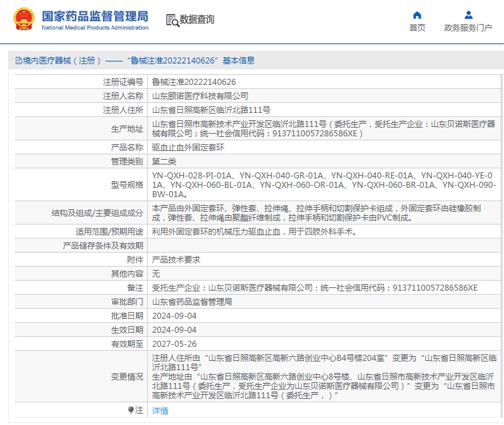The width and height of the screenshot is (504, 425).
Task: Click the 管理类别 row label
Action: click(x=127, y=161)
